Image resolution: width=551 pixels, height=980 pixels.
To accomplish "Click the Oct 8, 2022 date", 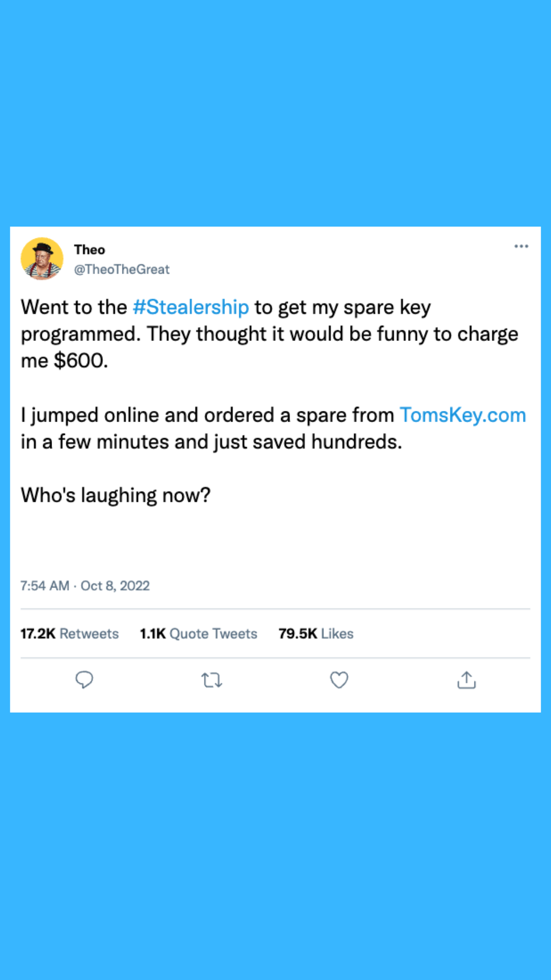I will pos(115,585).
